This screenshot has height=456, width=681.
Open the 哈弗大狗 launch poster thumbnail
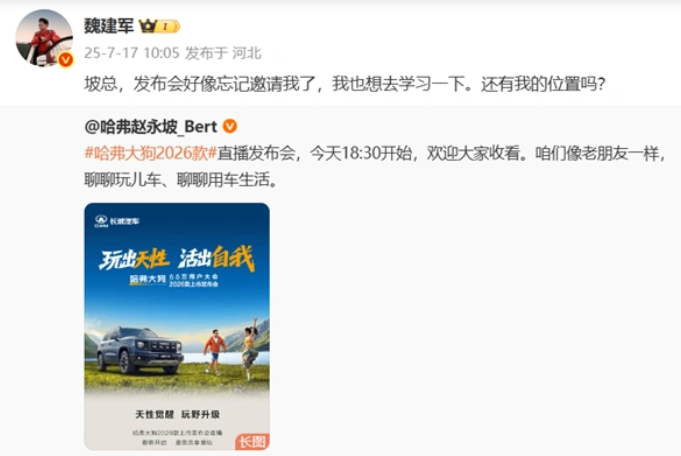click(x=177, y=326)
